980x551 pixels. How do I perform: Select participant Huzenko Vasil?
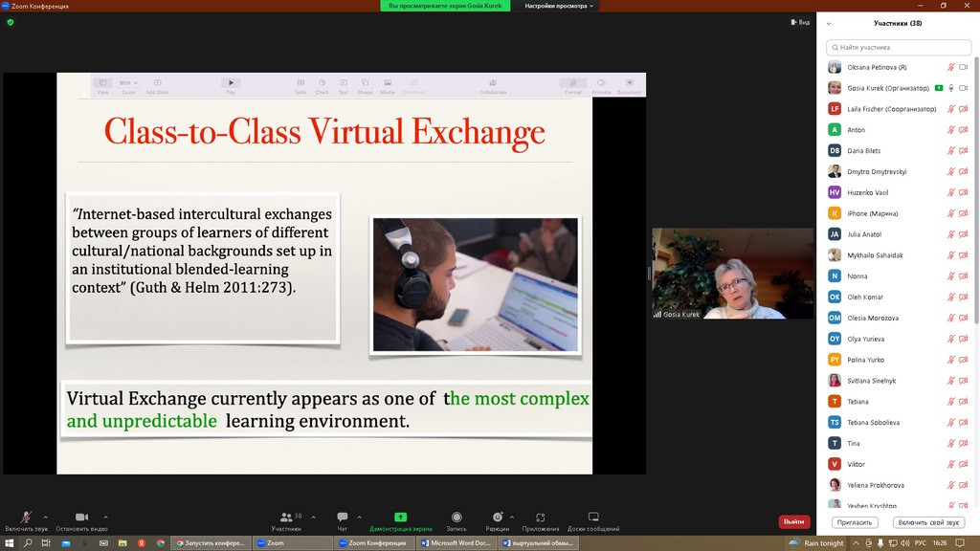(x=898, y=192)
